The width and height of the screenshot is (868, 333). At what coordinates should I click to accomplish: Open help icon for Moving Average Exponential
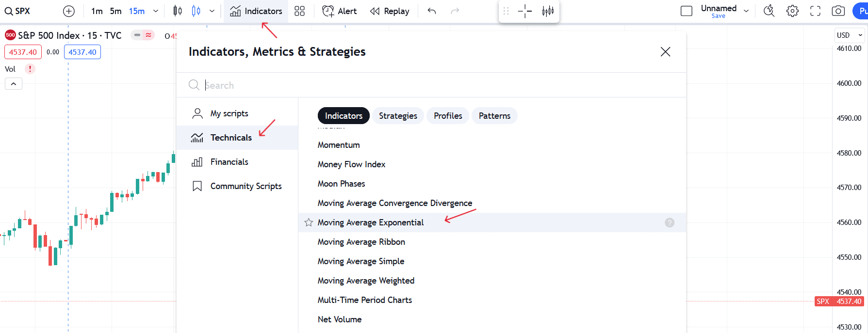pyautogui.click(x=670, y=222)
